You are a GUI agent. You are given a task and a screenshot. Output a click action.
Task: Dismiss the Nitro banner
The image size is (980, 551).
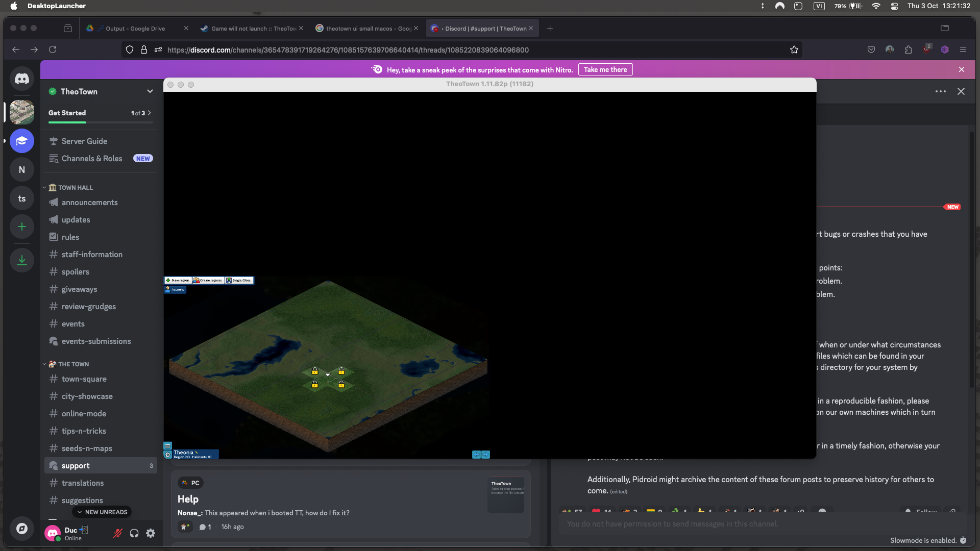tap(962, 69)
